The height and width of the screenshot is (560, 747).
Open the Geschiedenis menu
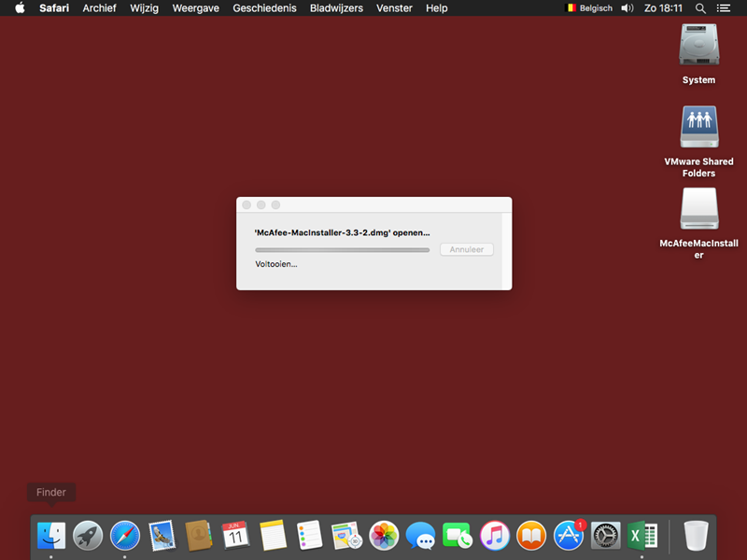point(264,8)
